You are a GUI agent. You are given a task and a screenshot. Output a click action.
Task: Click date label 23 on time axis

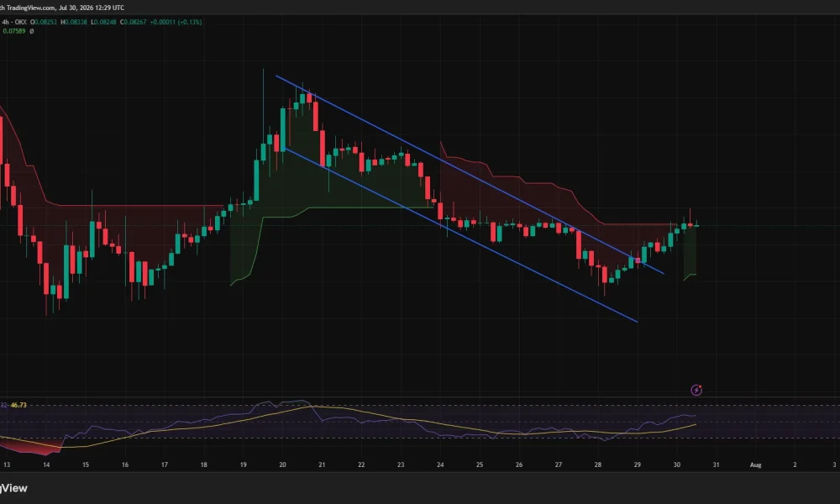(401, 465)
